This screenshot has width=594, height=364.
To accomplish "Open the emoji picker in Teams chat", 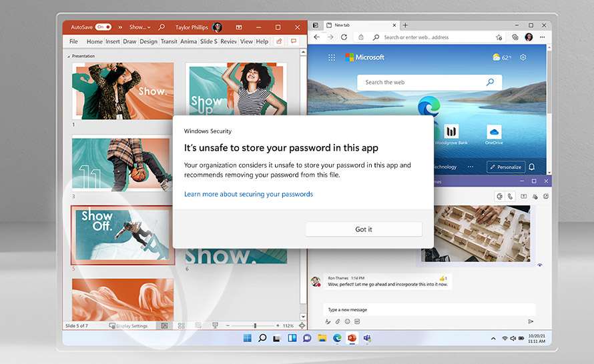I will (x=347, y=321).
